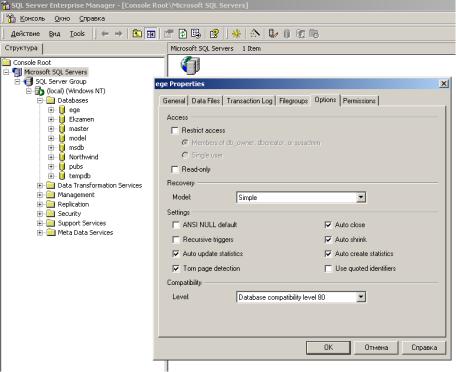Click the run wizard wand icon
456x372 pixels.
pyautogui.click(x=255, y=34)
